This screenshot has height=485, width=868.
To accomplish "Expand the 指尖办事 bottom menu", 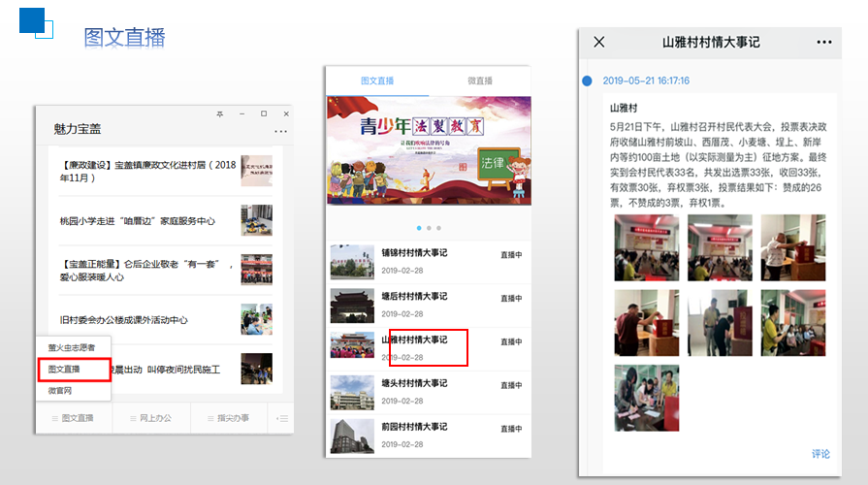I will pos(228,418).
